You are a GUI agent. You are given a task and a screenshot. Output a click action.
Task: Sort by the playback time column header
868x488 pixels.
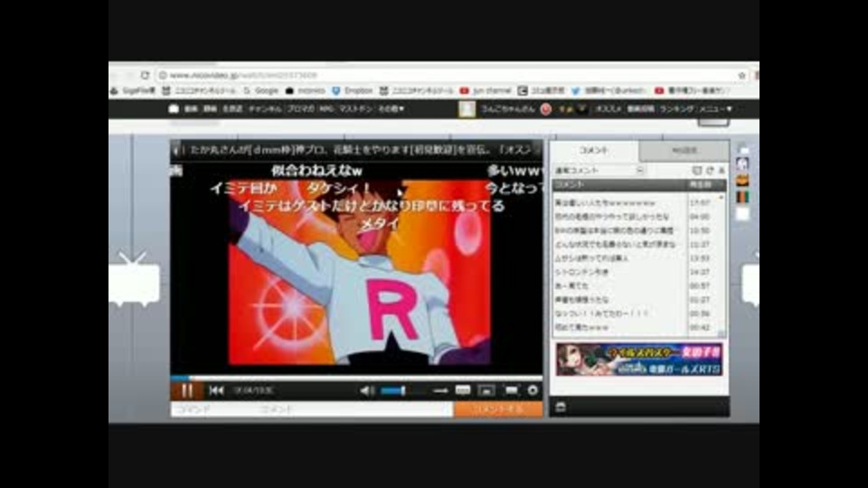[706, 184]
